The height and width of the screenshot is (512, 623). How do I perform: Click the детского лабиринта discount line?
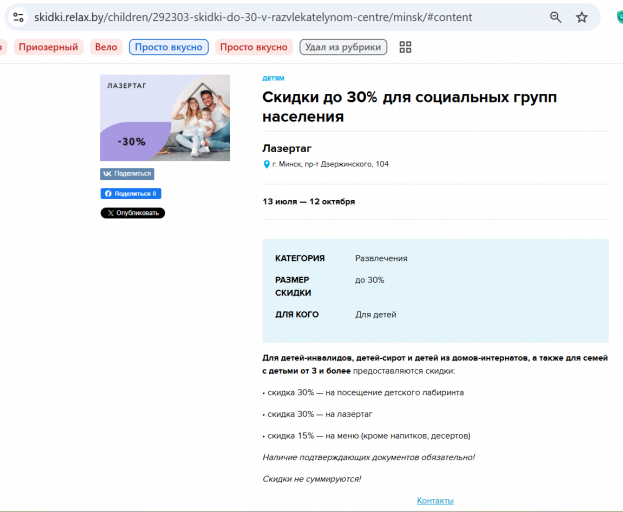coord(364,392)
